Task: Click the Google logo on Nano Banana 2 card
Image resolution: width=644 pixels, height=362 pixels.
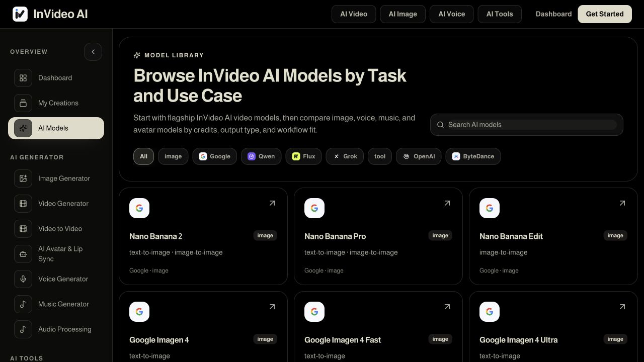Action: coord(139,208)
